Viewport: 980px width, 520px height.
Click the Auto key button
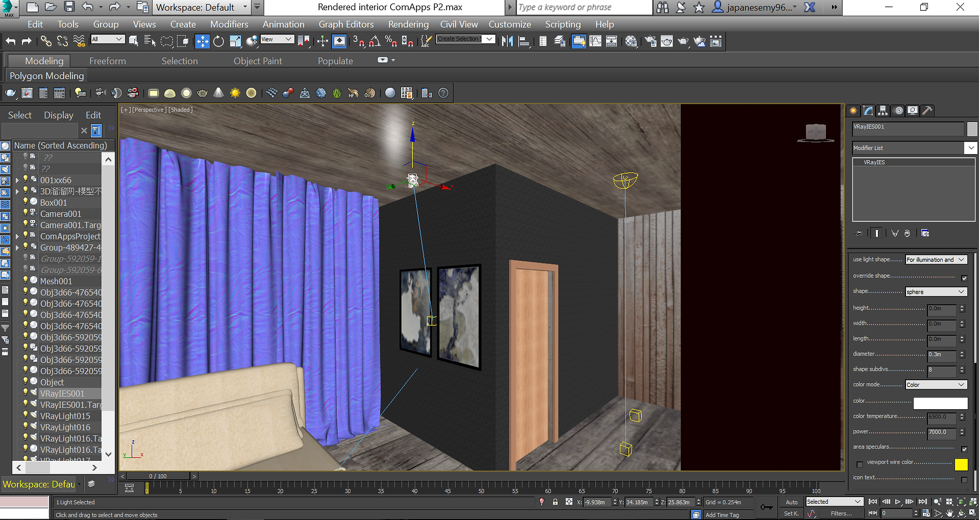click(x=792, y=502)
